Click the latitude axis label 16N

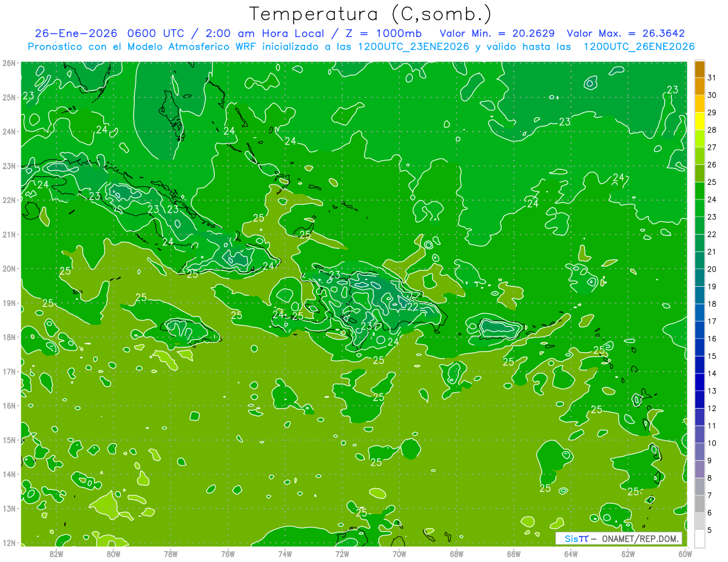click(x=9, y=406)
